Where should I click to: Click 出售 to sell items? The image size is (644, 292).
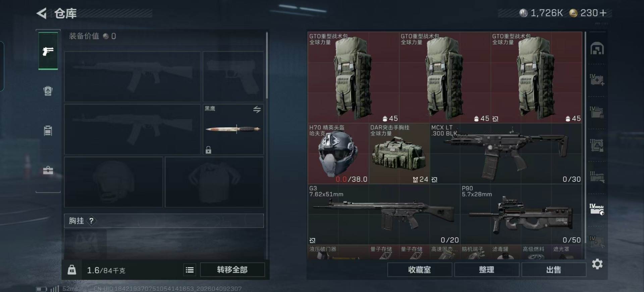click(553, 270)
